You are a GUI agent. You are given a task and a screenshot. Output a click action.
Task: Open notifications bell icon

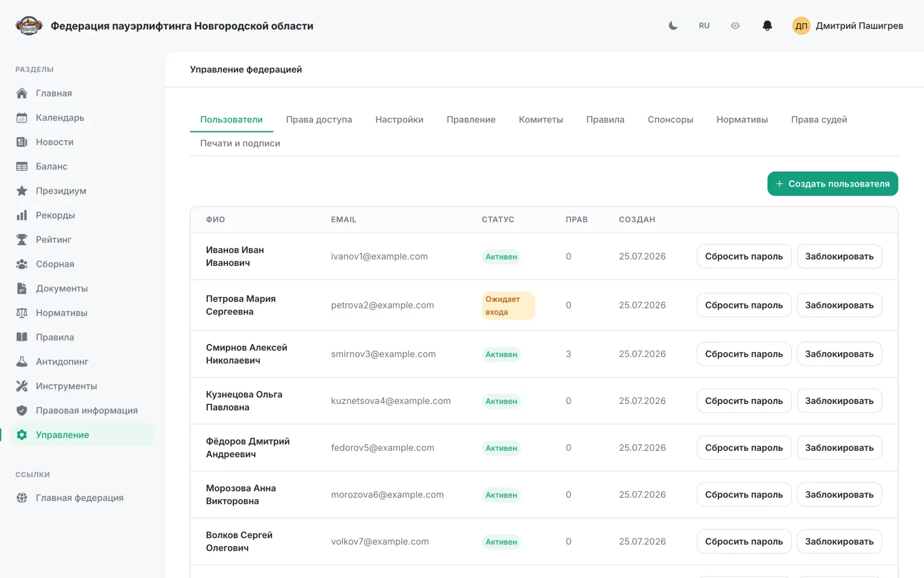tap(767, 25)
